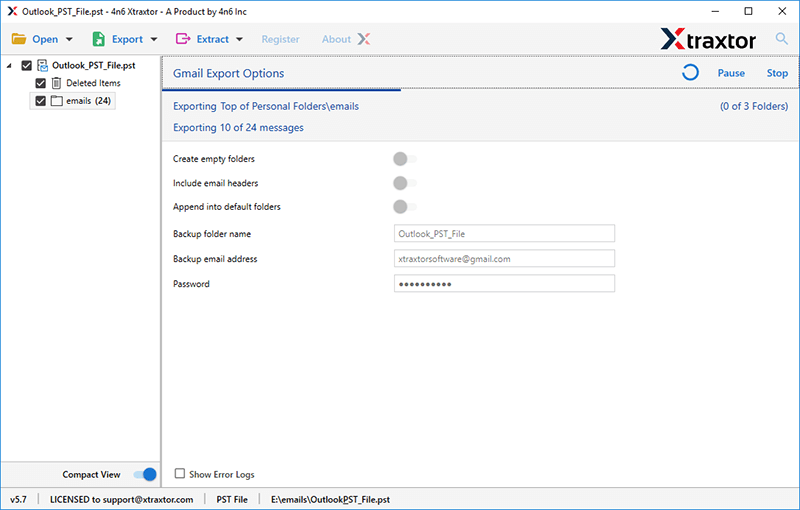Select Outlook_PST_File.pst root node
Image resolution: width=800 pixels, height=510 pixels.
(x=94, y=65)
